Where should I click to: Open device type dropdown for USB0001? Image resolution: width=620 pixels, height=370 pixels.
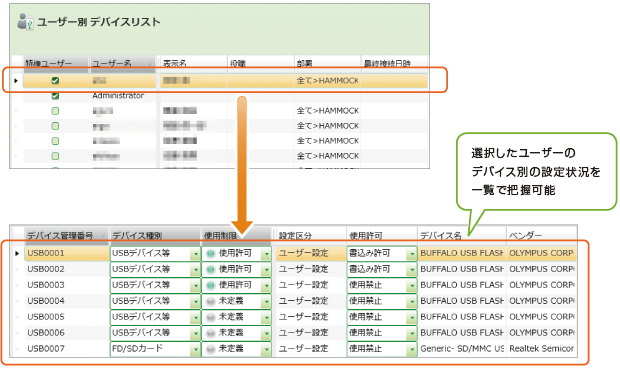tap(195, 254)
